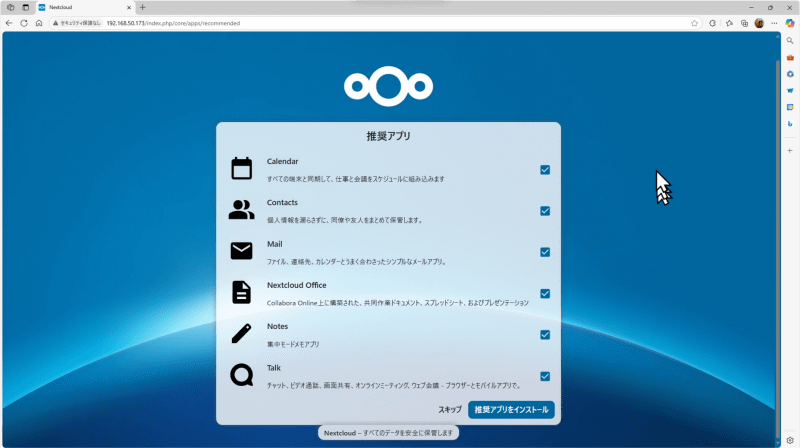Click the Contacts people icon
Viewport: 800px width, 448px height.
(241, 210)
